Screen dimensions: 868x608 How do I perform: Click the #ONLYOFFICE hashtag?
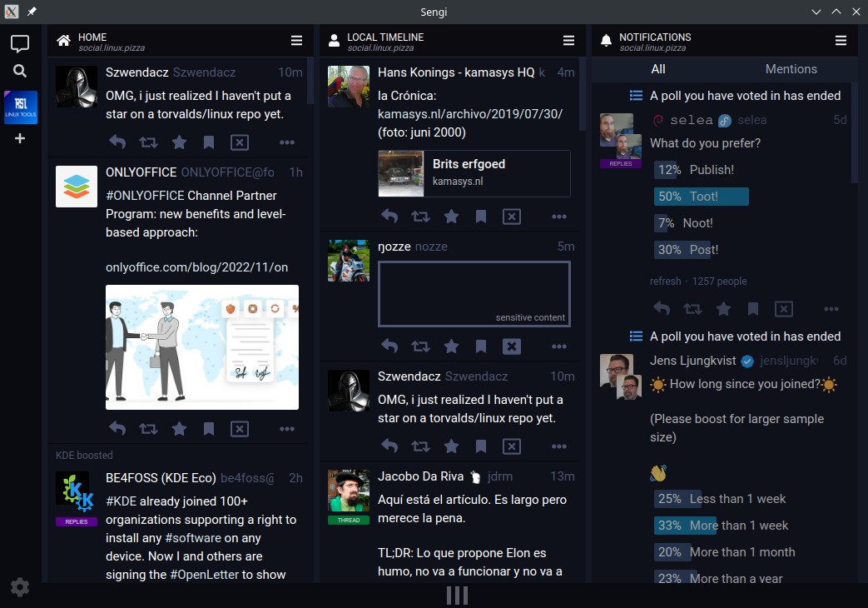(145, 196)
